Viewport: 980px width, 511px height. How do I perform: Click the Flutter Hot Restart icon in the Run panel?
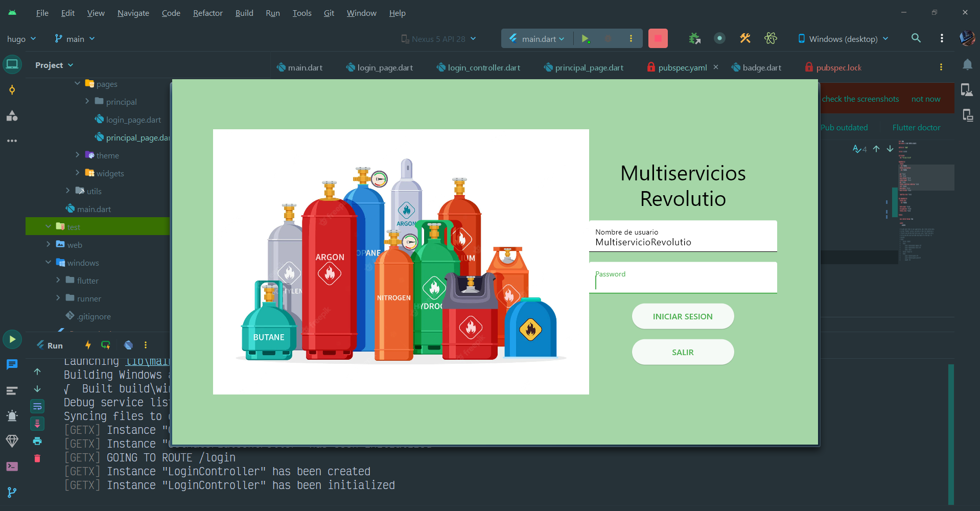point(106,345)
